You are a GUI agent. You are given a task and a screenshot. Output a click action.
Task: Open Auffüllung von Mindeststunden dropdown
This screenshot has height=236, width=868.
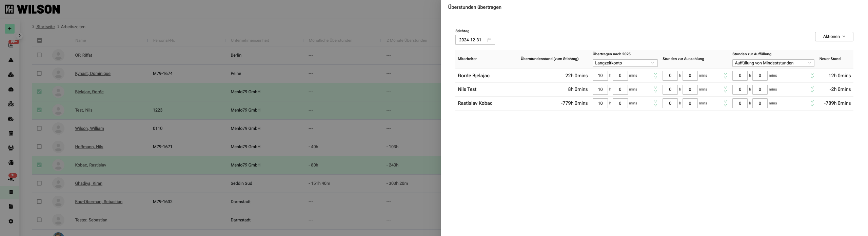(773, 63)
